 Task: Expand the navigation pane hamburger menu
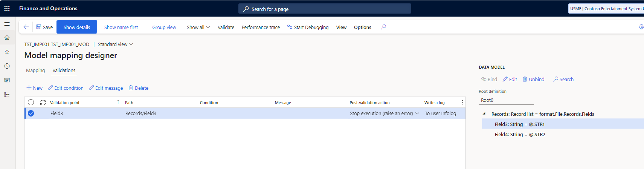7,24
